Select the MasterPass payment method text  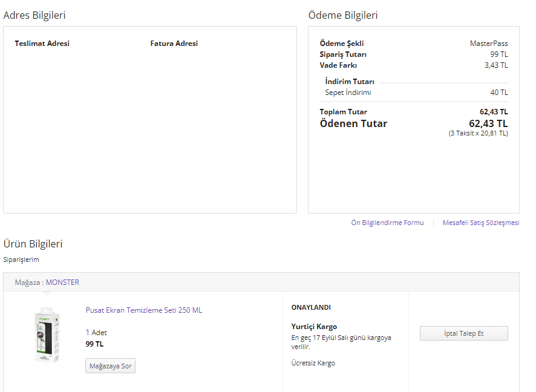coord(489,44)
